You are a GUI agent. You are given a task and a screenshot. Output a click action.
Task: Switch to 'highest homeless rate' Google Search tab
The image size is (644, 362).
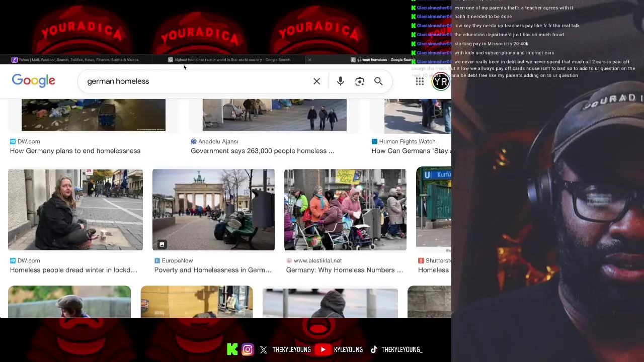[x=229, y=60]
